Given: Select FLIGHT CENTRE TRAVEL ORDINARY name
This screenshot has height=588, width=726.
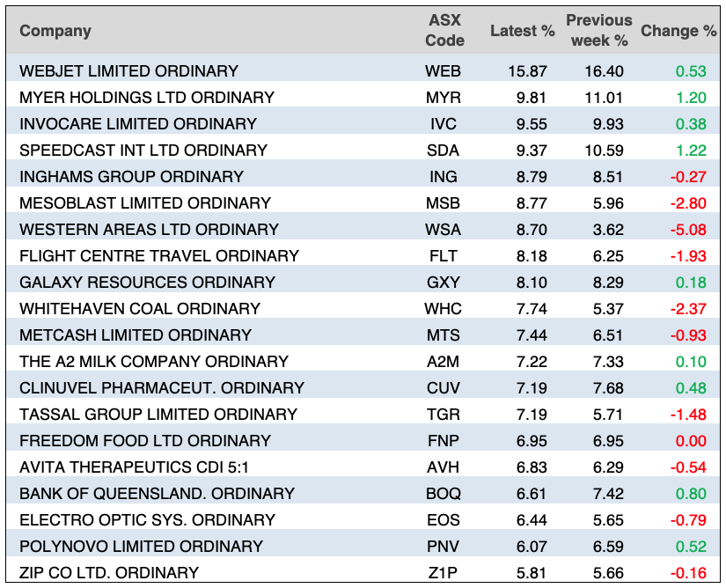Looking at the screenshot, I should (x=159, y=256).
